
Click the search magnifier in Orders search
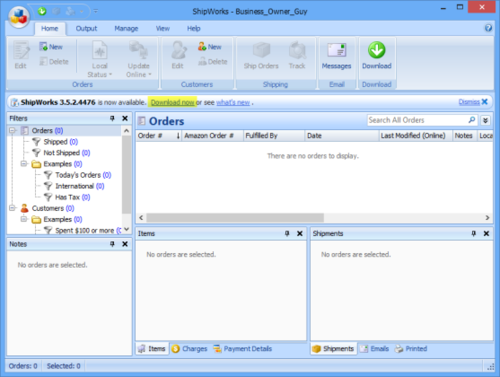pyautogui.click(x=472, y=120)
